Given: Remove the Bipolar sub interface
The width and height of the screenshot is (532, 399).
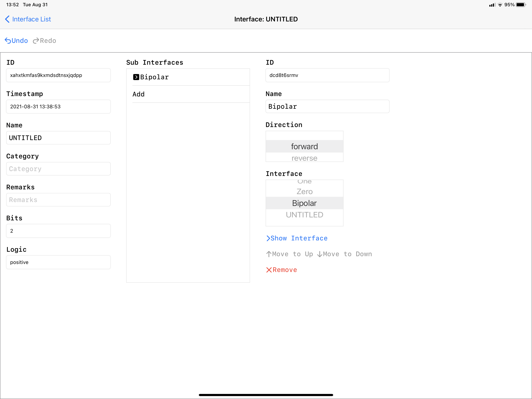Looking at the screenshot, I should tap(281, 270).
